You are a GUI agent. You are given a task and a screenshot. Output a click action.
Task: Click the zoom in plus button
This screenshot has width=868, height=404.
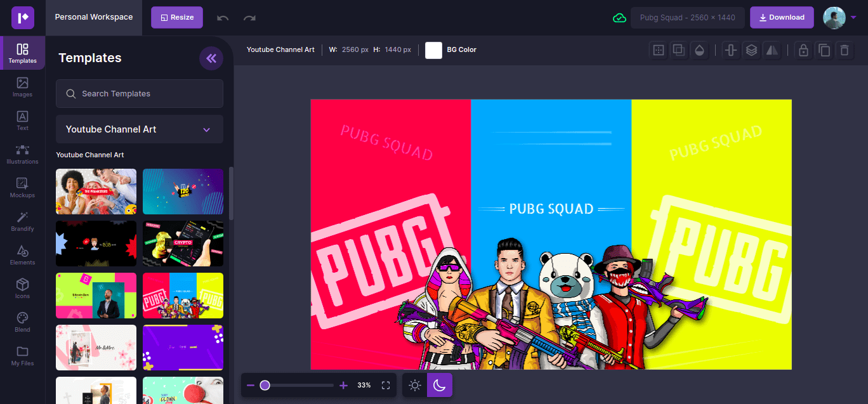[344, 386]
